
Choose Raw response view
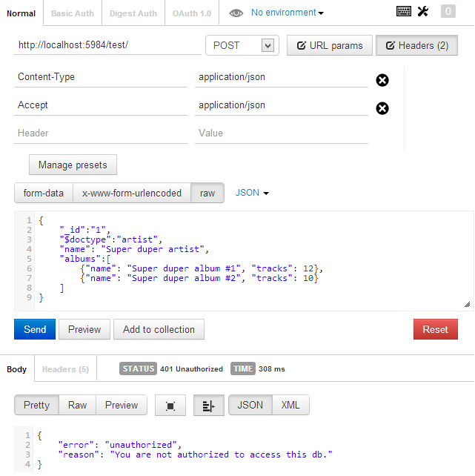coord(77,406)
